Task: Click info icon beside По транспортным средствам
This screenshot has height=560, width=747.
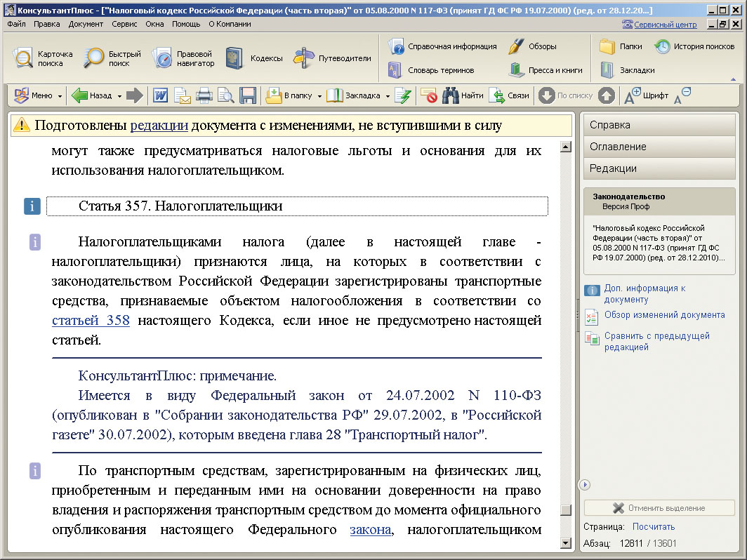Action: (x=35, y=471)
